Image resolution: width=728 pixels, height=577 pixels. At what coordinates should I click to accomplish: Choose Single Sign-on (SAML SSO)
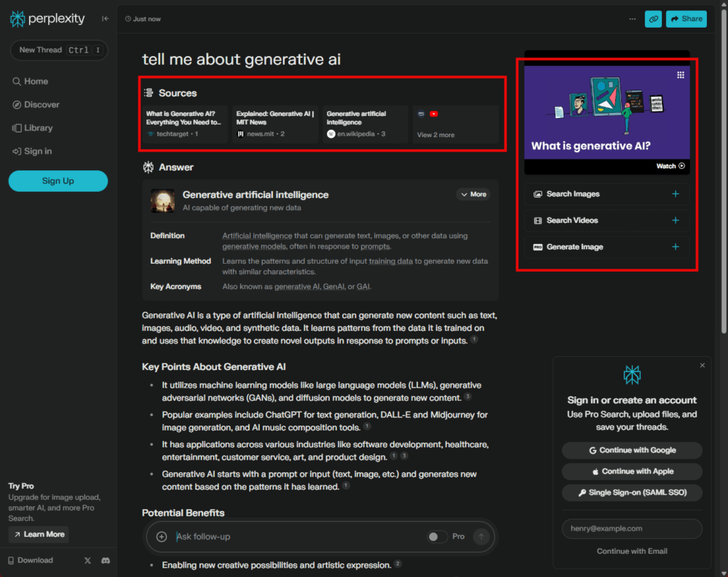(632, 492)
